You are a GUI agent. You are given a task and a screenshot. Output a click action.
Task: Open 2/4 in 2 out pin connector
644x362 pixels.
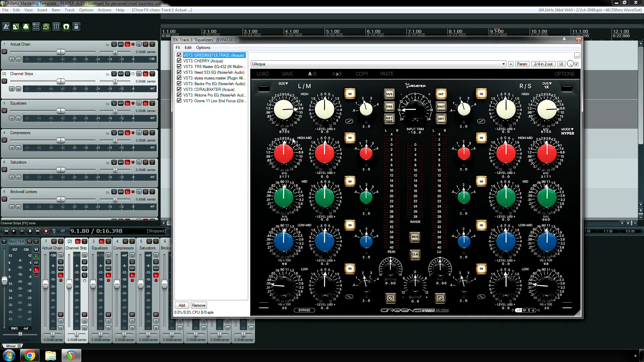click(543, 64)
